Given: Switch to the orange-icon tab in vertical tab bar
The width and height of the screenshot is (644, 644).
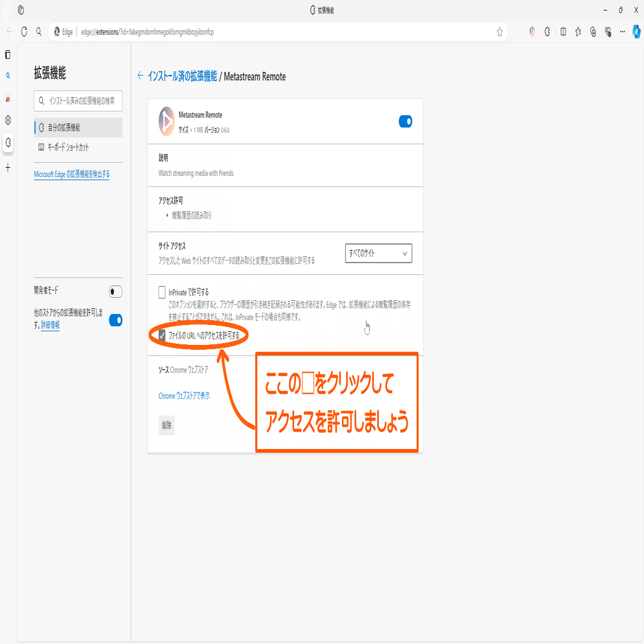Looking at the screenshot, I should 8,98.
